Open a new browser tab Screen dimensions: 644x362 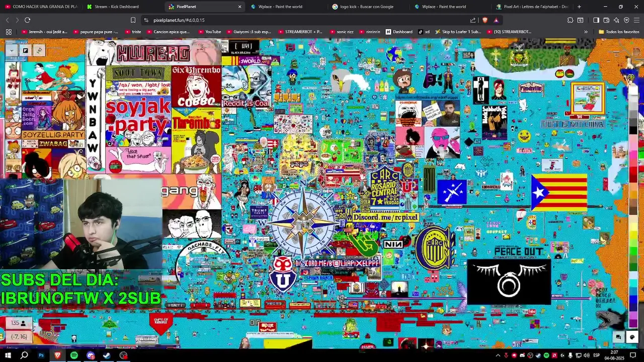tap(579, 7)
